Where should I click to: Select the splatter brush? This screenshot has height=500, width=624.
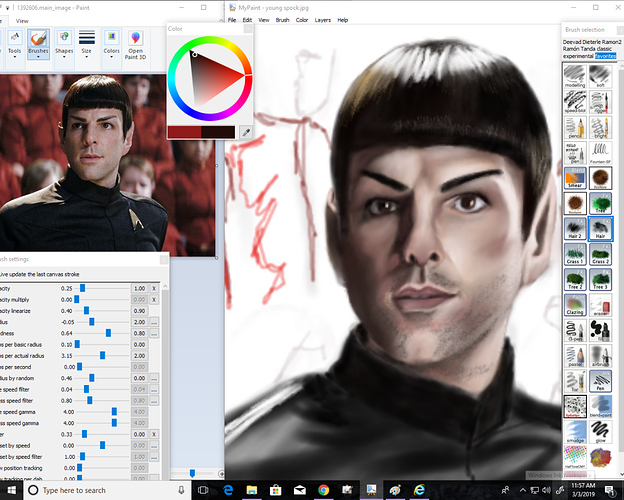[575, 406]
